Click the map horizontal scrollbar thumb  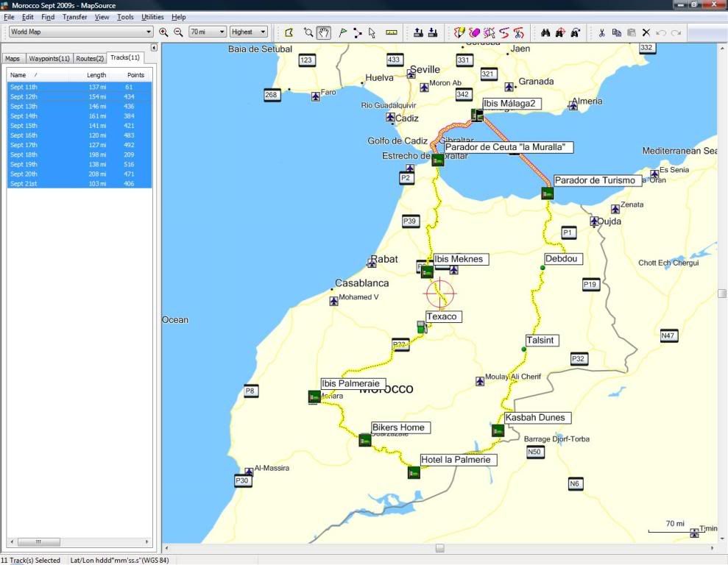pyautogui.click(x=439, y=548)
